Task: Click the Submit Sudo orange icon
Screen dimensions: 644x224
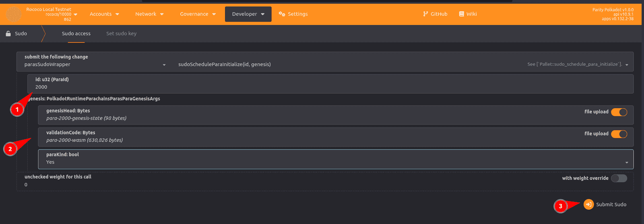Action: tap(588, 204)
